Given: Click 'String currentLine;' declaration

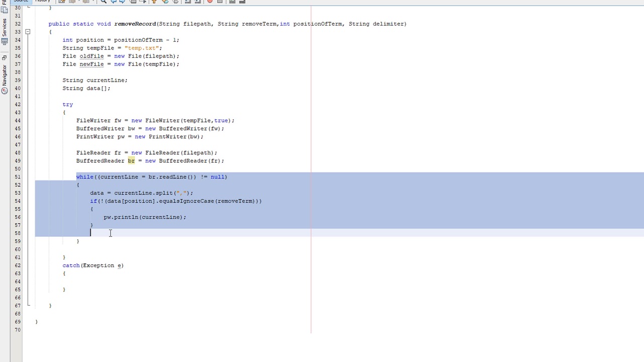Looking at the screenshot, I should [95, 80].
